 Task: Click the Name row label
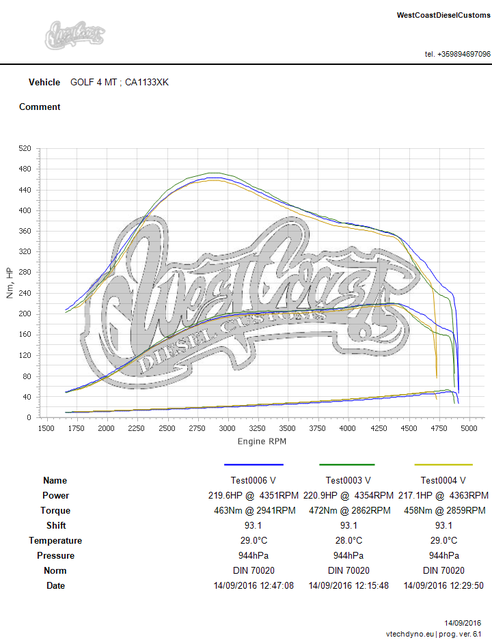pos(55,480)
